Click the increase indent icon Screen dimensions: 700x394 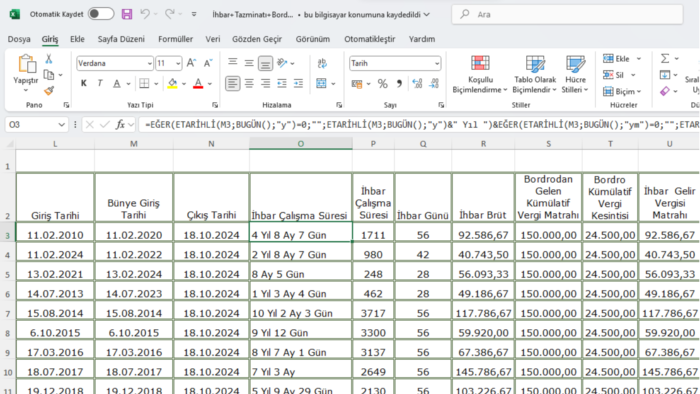click(298, 83)
